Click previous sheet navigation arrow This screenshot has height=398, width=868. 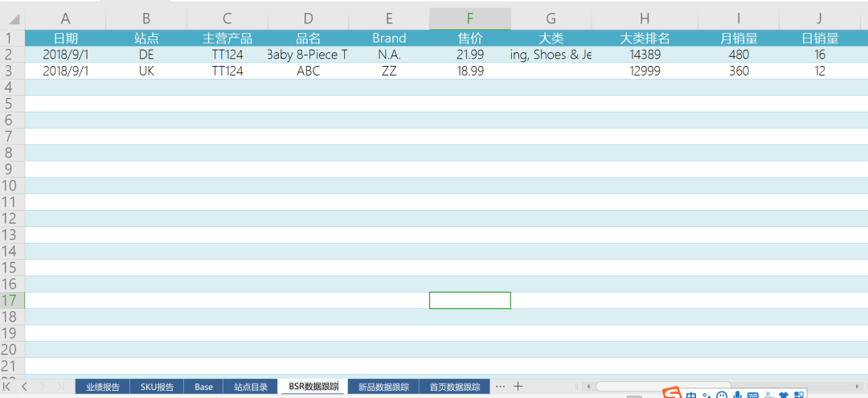click(24, 387)
